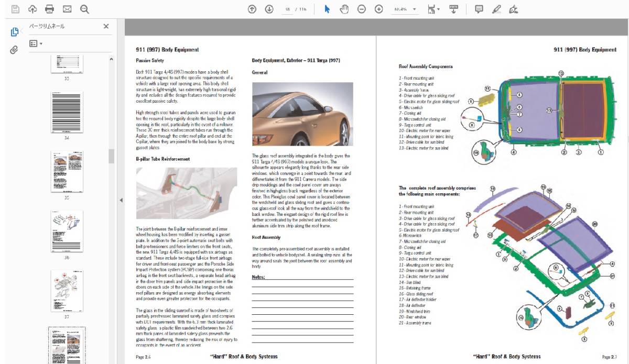Screen dimensions: 629x364
Task: Click the thumbnail panel scrollbar handle
Action: tap(111, 156)
